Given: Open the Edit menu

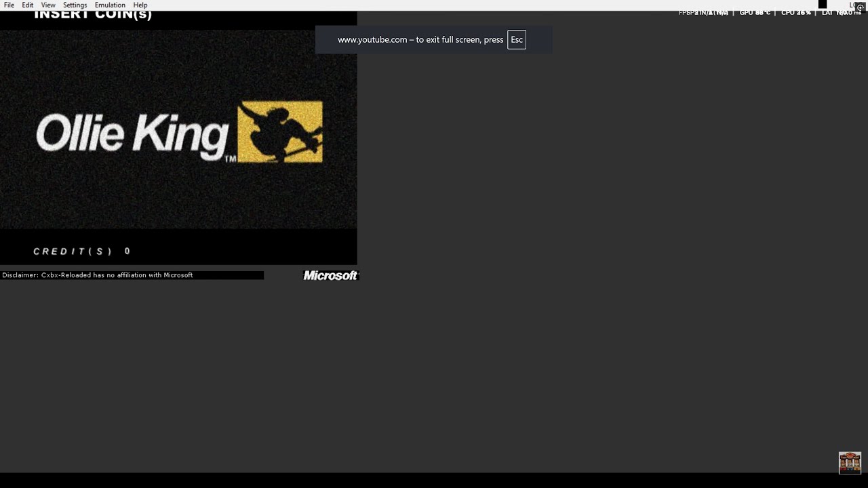Looking at the screenshot, I should coord(27,5).
